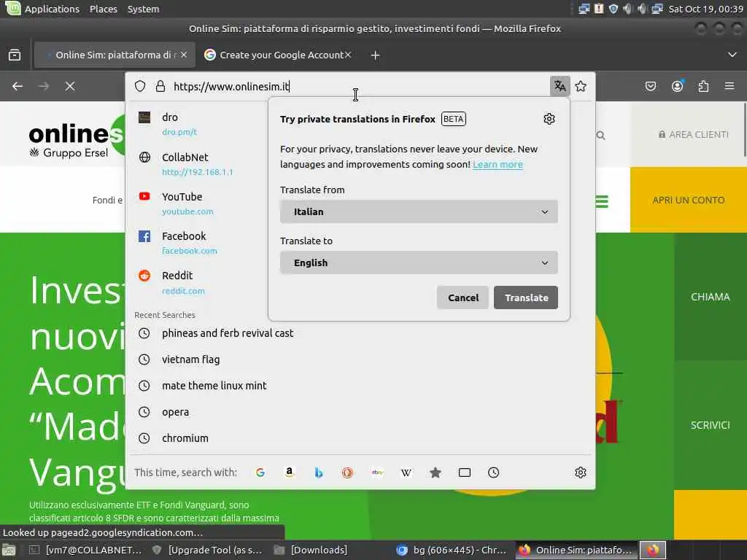Viewport: 747px width, 560px height.
Task: Open the Firefox View icon
Action: point(15,55)
